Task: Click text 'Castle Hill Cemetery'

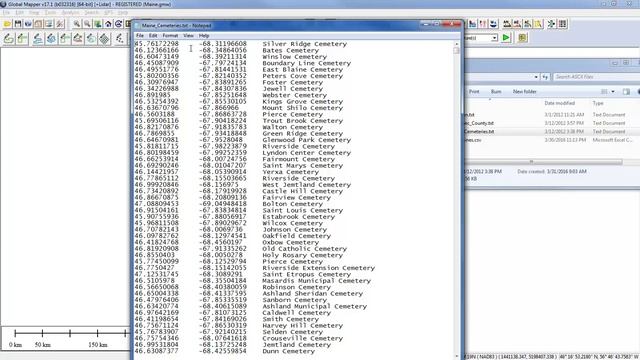Action: [x=302, y=191]
